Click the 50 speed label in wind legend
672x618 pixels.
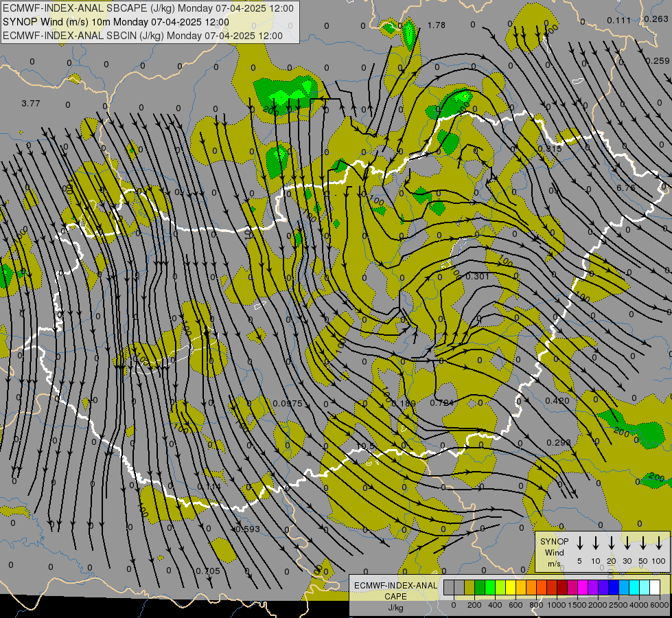click(643, 561)
